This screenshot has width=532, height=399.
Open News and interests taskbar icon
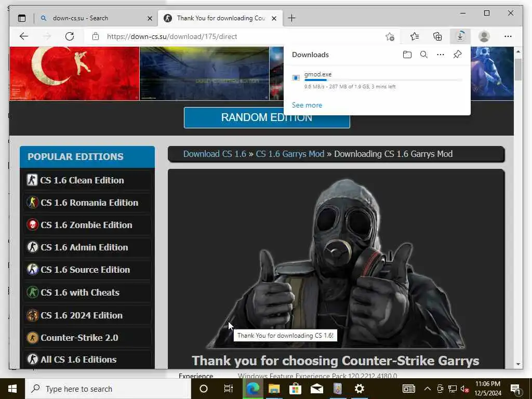coord(408,389)
